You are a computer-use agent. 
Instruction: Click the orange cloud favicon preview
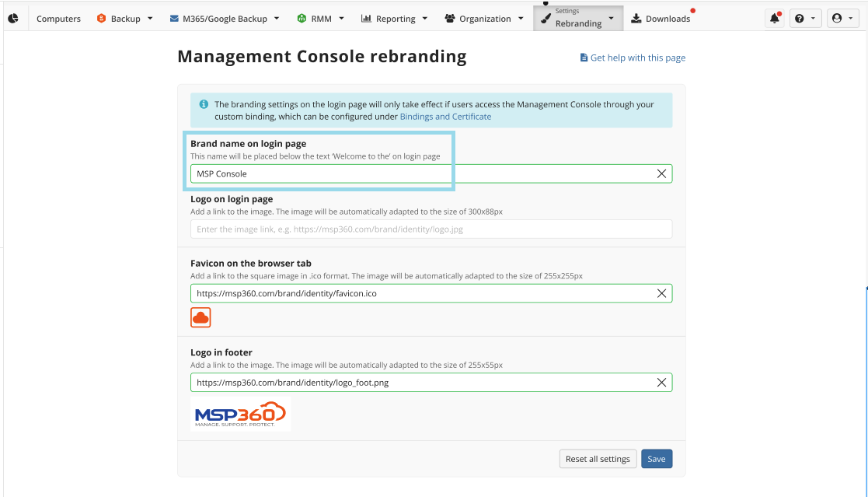(200, 317)
